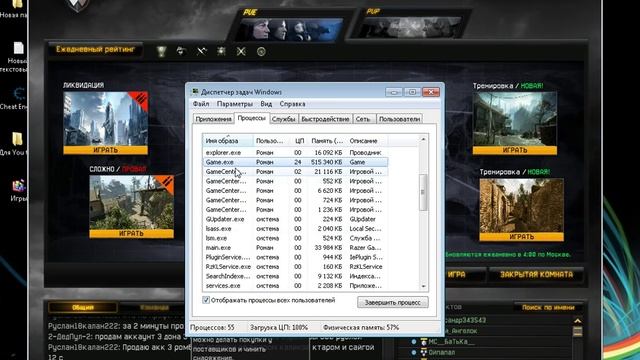Switch to the Сеть tab
The width and height of the screenshot is (640, 360).
click(x=363, y=119)
